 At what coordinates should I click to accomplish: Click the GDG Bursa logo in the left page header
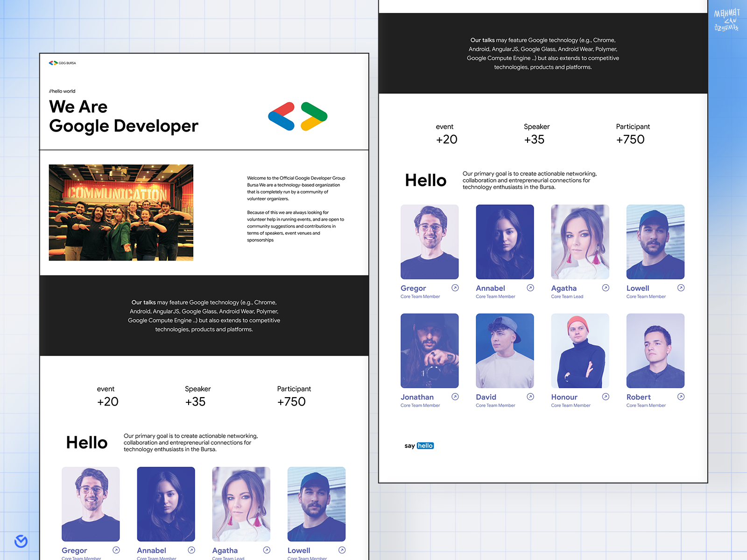(x=62, y=63)
